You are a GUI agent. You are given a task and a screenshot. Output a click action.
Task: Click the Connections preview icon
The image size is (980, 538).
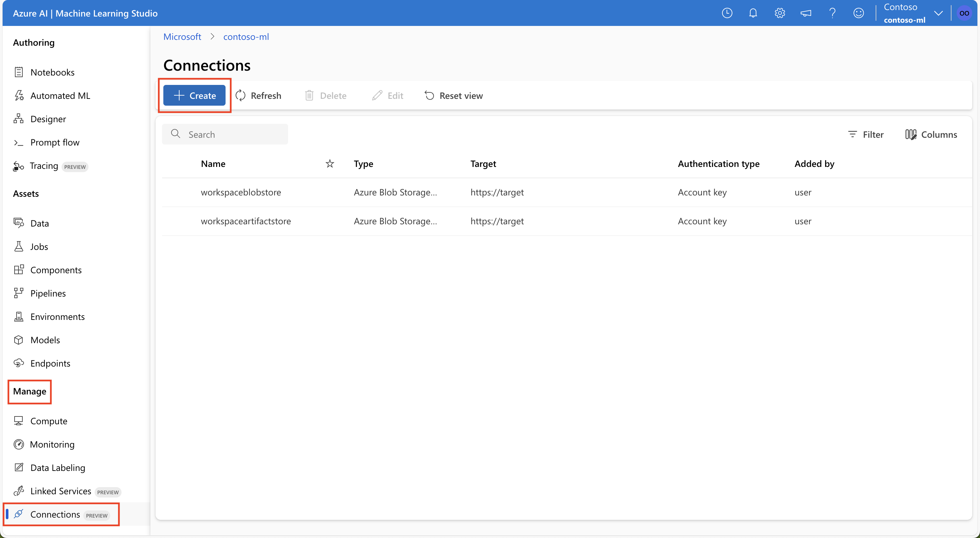pyautogui.click(x=19, y=514)
